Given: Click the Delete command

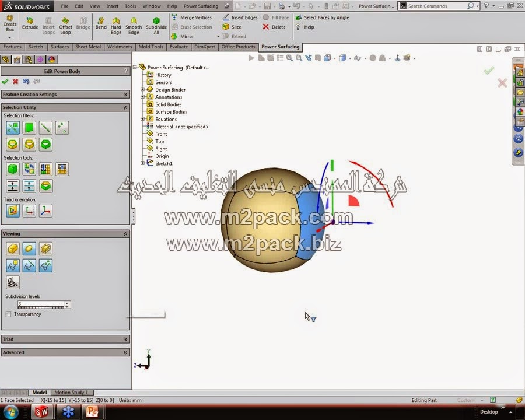Looking at the screenshot, I should [274, 27].
